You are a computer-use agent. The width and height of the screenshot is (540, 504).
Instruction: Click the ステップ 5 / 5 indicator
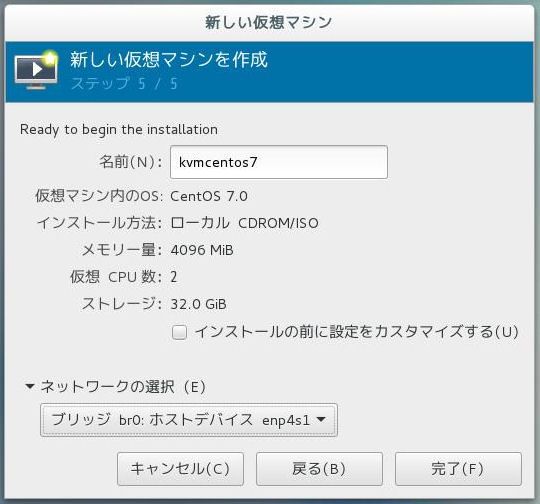(124, 83)
